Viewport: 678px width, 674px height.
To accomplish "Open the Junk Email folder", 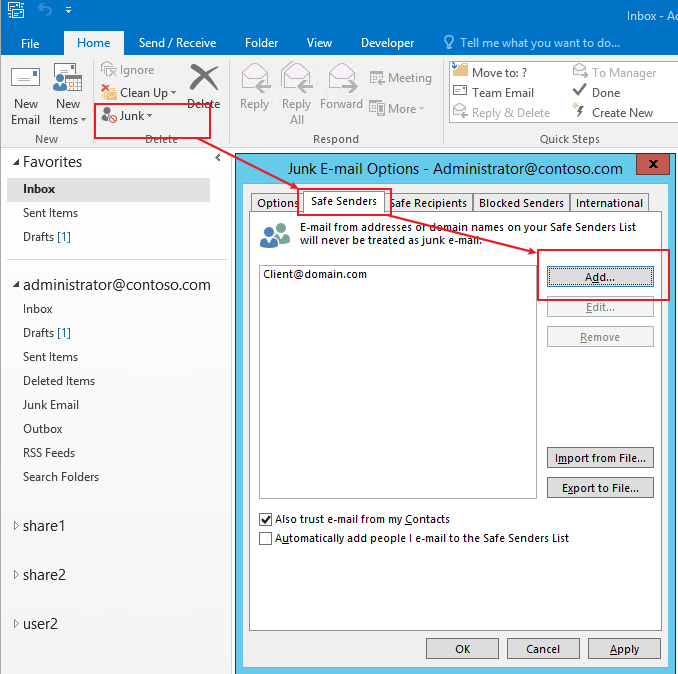I will point(51,405).
